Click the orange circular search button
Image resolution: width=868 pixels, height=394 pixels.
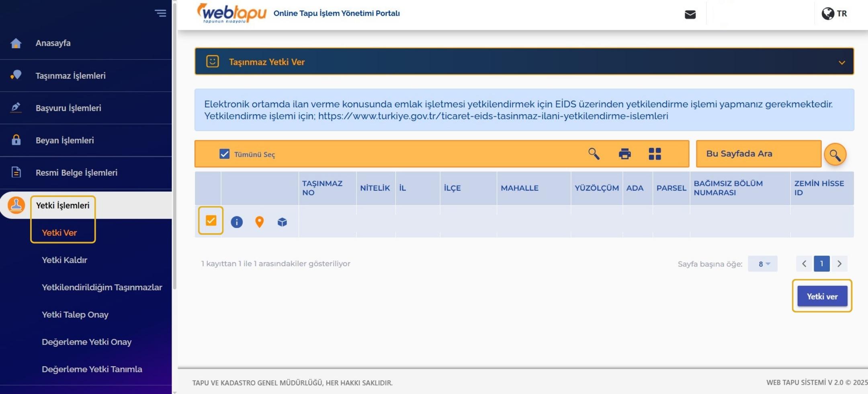[x=835, y=154]
